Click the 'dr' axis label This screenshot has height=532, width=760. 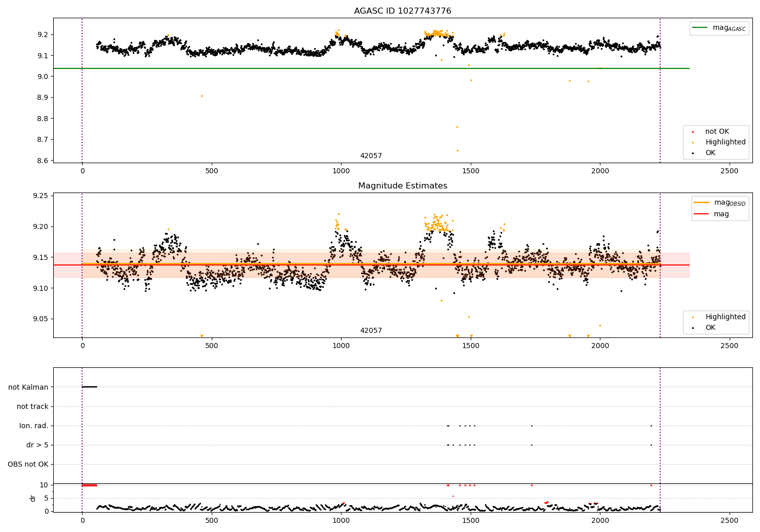point(33,498)
